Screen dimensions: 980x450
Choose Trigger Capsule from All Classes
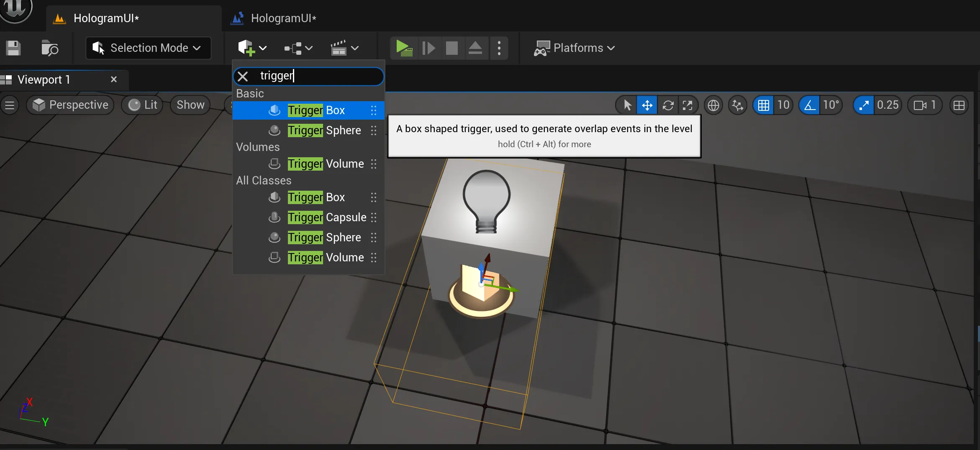pyautogui.click(x=326, y=217)
